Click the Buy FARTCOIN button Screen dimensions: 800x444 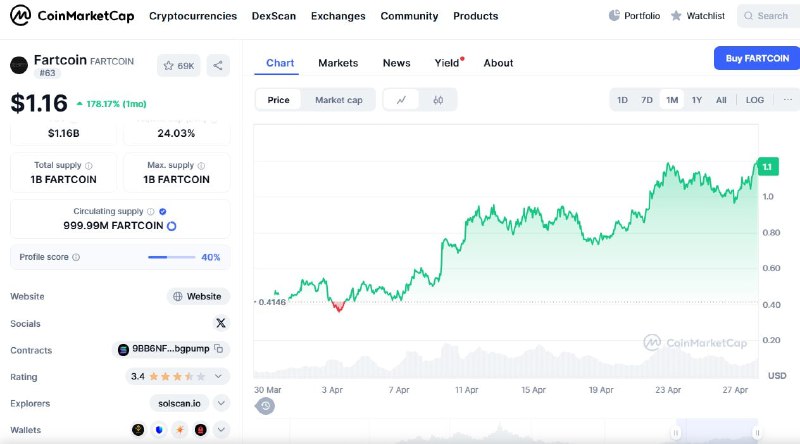tap(757, 58)
